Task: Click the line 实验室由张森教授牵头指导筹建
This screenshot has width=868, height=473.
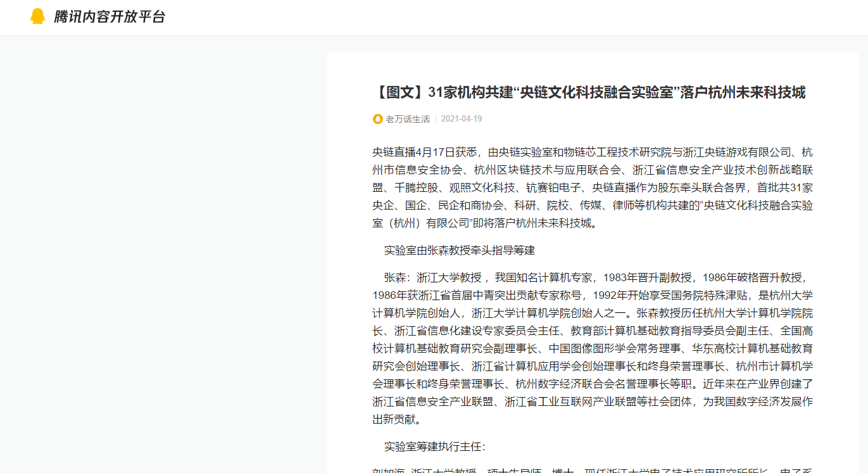Action: point(460,250)
